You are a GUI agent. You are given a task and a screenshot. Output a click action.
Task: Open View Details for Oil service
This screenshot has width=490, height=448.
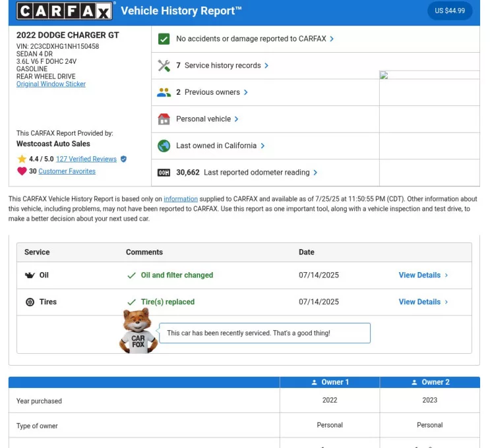[423, 275]
